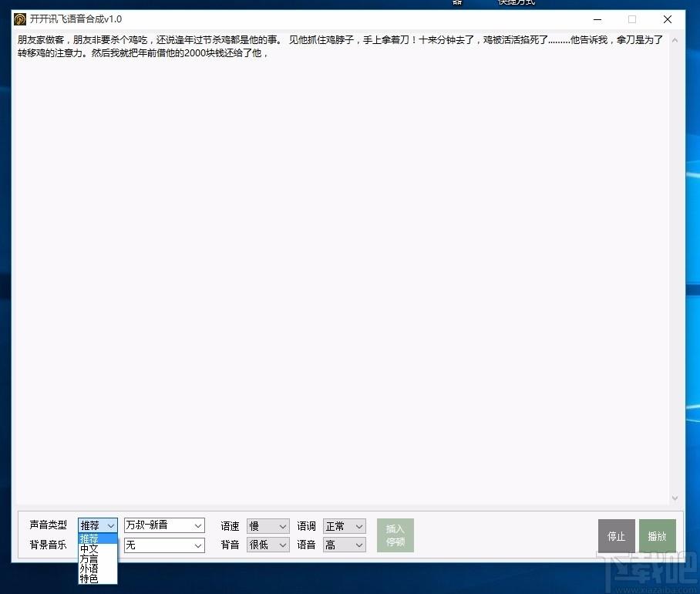Screen dimensions: 700x594
Task: Click the 背景音乐 label
Action: pos(49,545)
